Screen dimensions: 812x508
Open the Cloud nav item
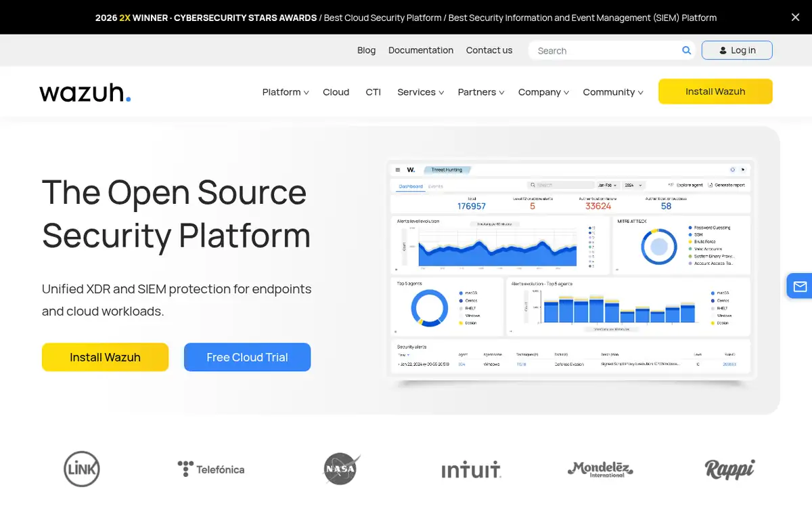(336, 92)
